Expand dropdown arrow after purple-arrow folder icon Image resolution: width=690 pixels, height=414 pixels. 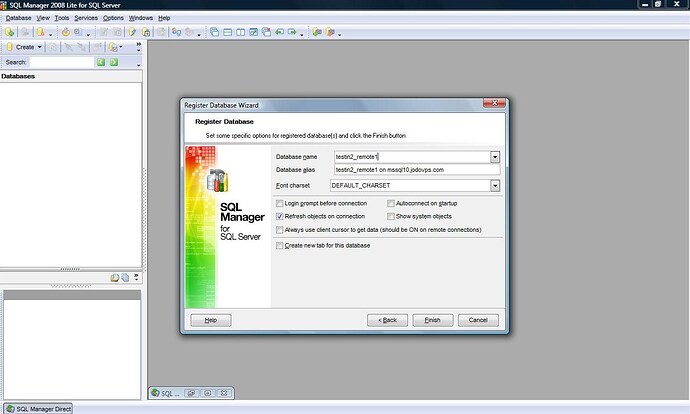pyautogui.click(x=339, y=34)
